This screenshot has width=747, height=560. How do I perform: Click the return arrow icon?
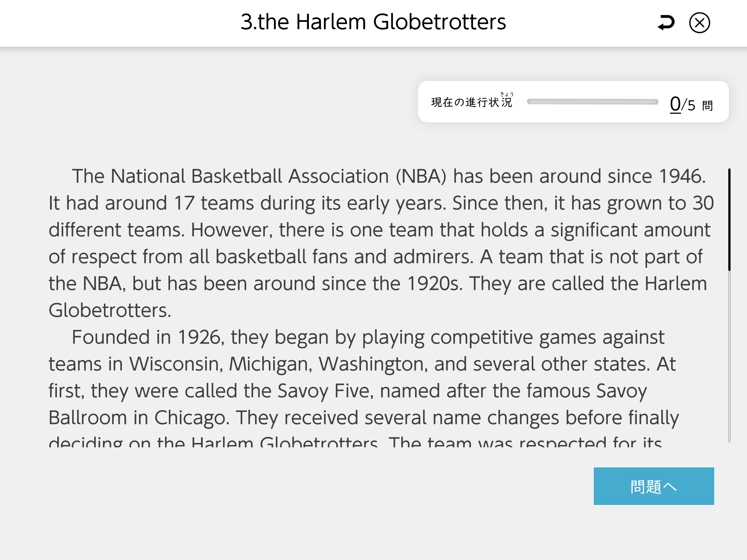tap(666, 23)
